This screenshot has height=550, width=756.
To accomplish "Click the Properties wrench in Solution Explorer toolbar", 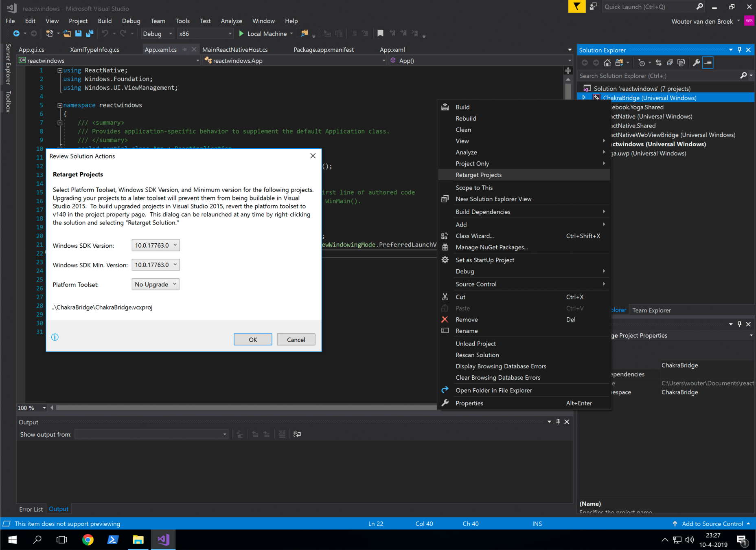I will click(697, 63).
